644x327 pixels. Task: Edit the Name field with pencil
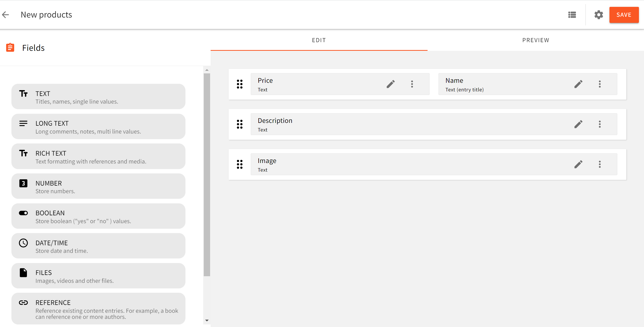tap(578, 84)
